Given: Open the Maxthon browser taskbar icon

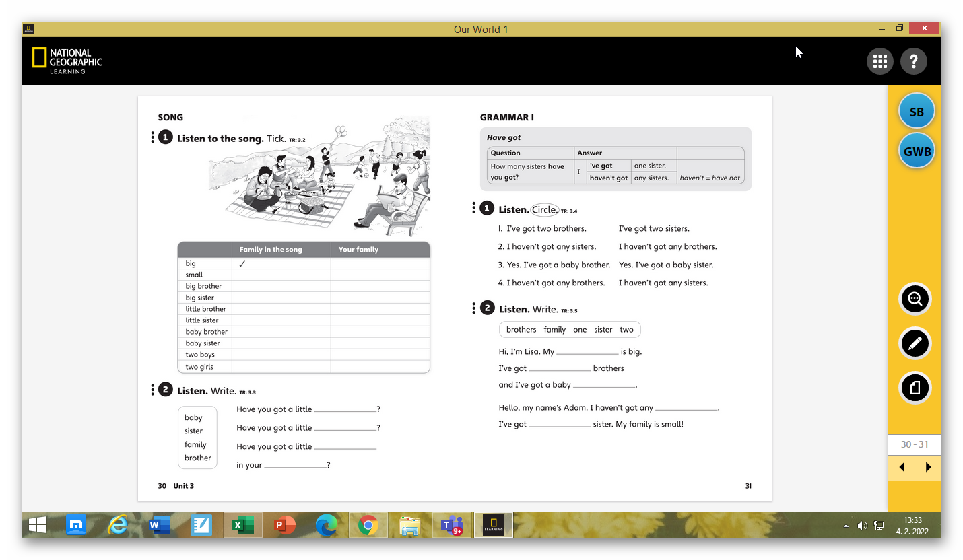Looking at the screenshot, I should click(x=76, y=525).
